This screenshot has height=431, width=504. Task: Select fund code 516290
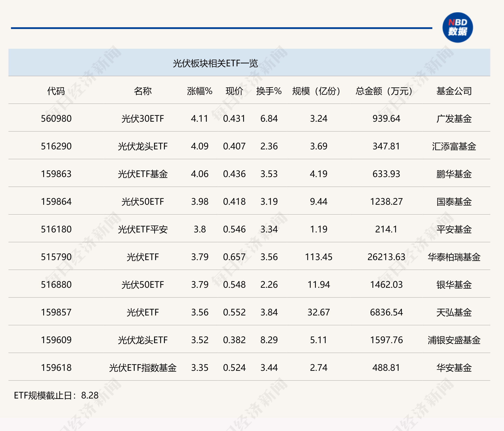pyautogui.click(x=56, y=146)
